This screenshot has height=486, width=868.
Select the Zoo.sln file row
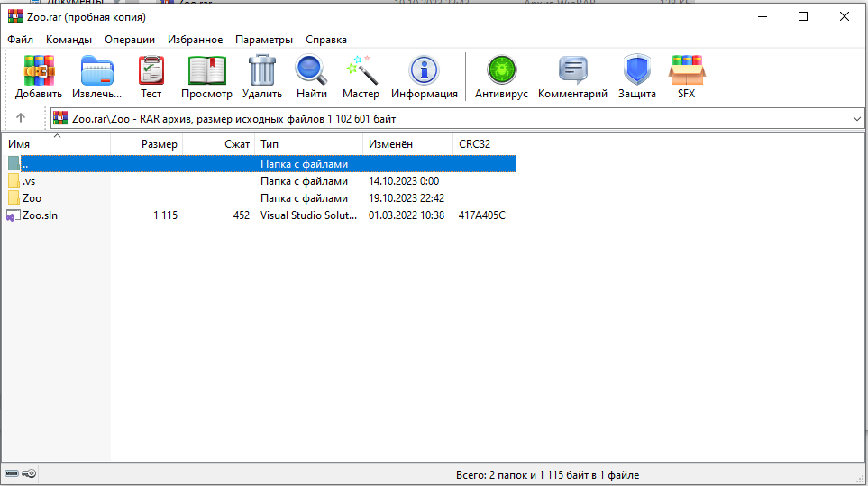click(40, 215)
